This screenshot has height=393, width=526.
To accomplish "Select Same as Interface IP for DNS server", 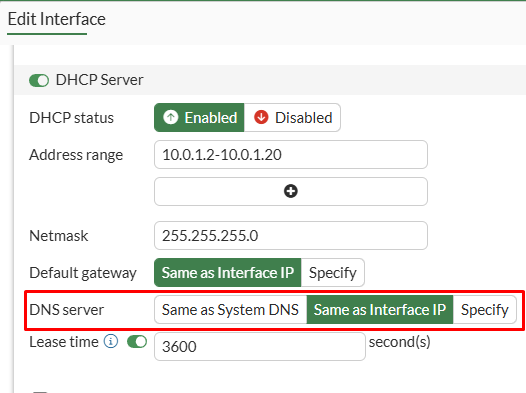I will 380,310.
